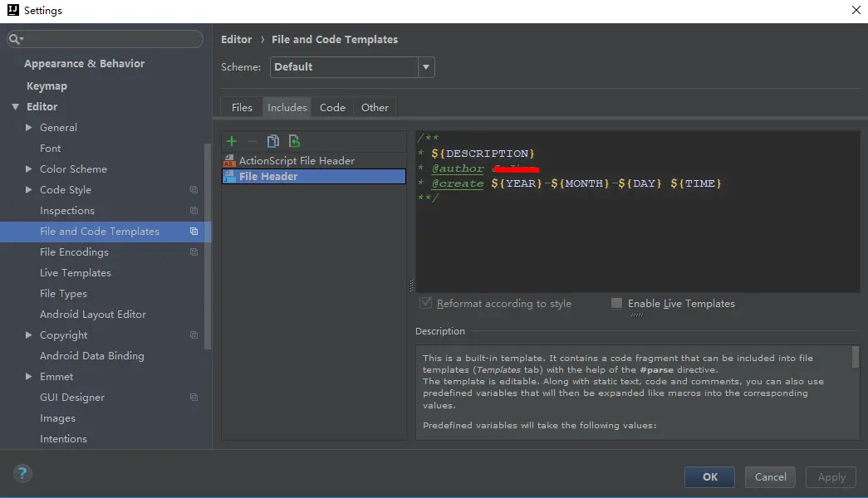Open Images settings
Image resolution: width=868 pixels, height=498 pixels.
57,417
